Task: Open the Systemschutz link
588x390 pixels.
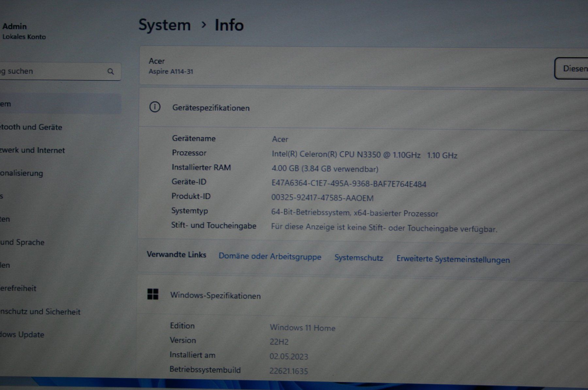Action: coord(359,258)
